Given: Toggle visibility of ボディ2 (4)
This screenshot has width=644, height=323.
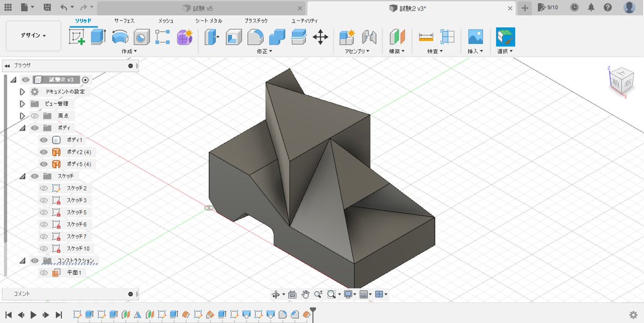Looking at the screenshot, I should pos(44,152).
